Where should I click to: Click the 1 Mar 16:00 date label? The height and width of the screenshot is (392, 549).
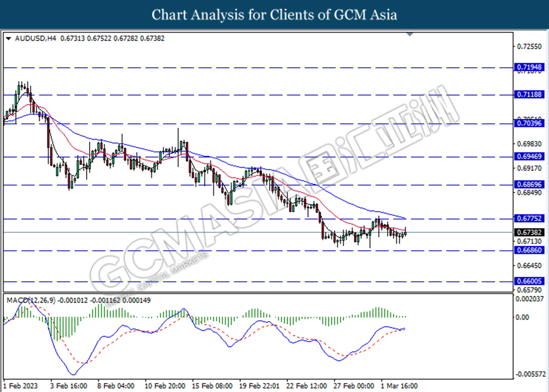pyautogui.click(x=399, y=386)
